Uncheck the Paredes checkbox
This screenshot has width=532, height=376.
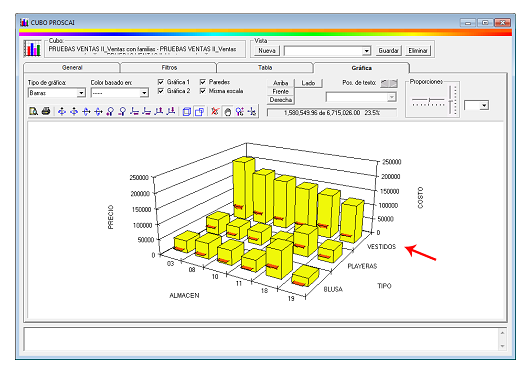(x=203, y=82)
